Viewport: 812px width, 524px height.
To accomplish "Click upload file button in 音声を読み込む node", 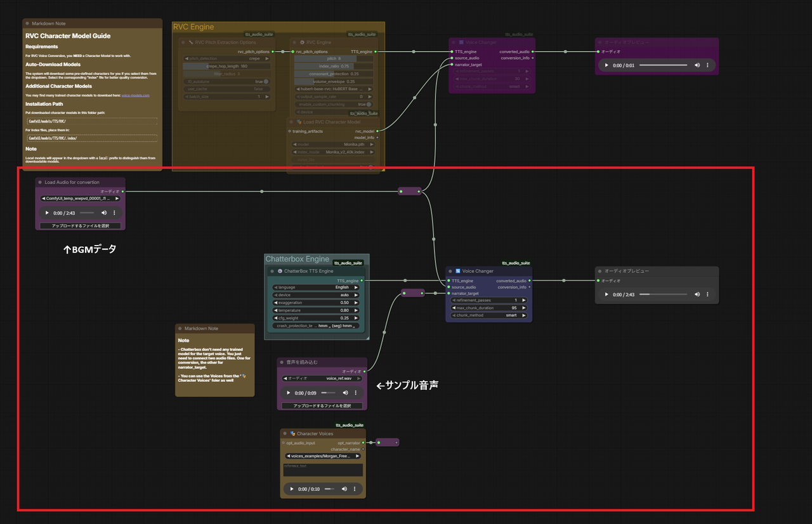I will tap(322, 405).
